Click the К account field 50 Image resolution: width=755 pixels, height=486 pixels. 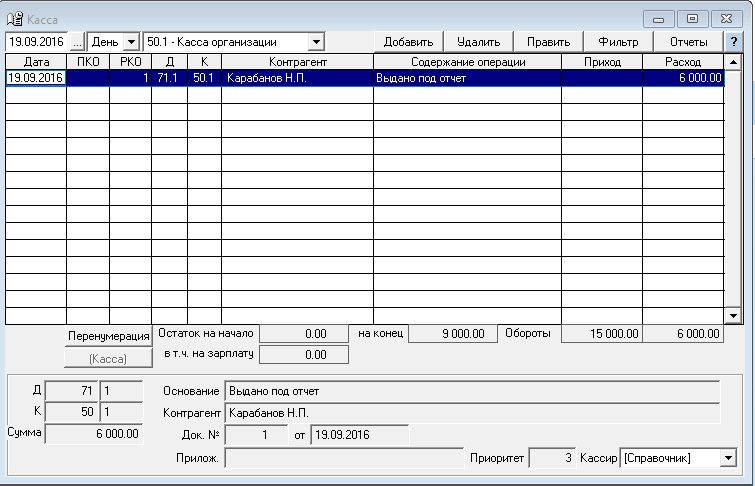click(x=72, y=412)
